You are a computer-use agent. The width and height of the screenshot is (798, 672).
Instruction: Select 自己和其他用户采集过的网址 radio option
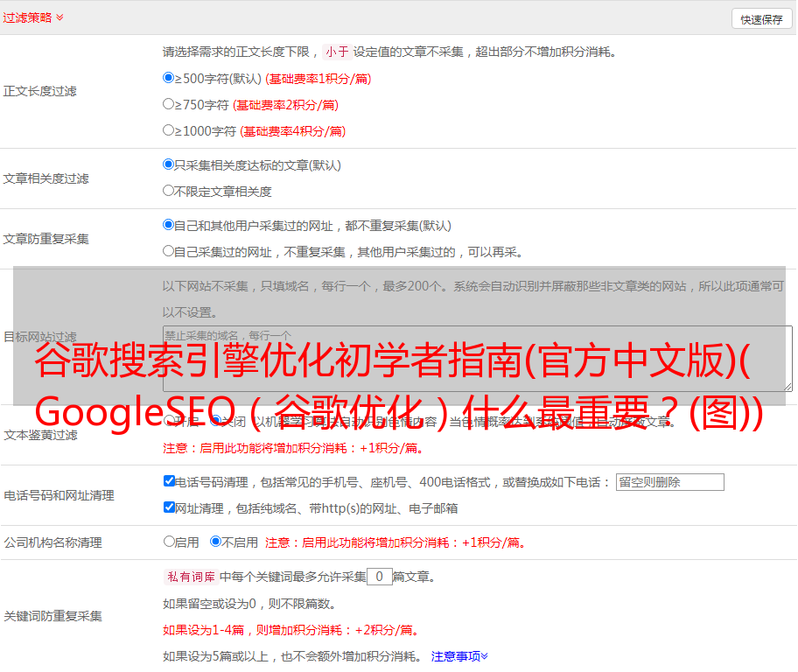[x=168, y=225]
